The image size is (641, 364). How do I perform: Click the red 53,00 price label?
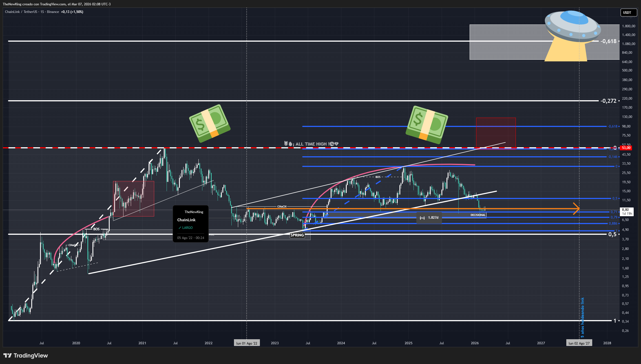tap(626, 148)
